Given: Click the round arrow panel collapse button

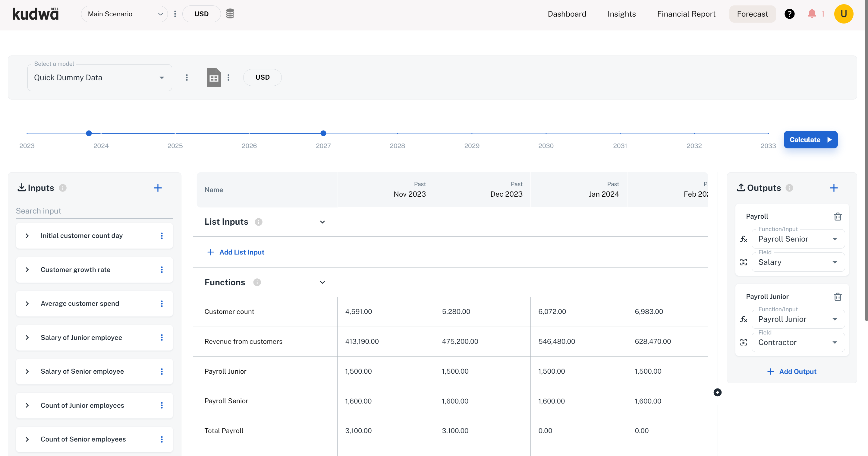Looking at the screenshot, I should pos(717,392).
